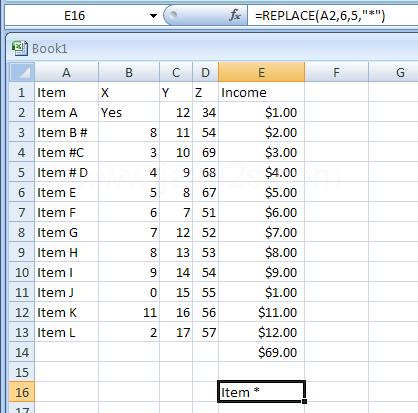Click the $5.00 income cell
The image size is (418, 413).
click(x=262, y=192)
